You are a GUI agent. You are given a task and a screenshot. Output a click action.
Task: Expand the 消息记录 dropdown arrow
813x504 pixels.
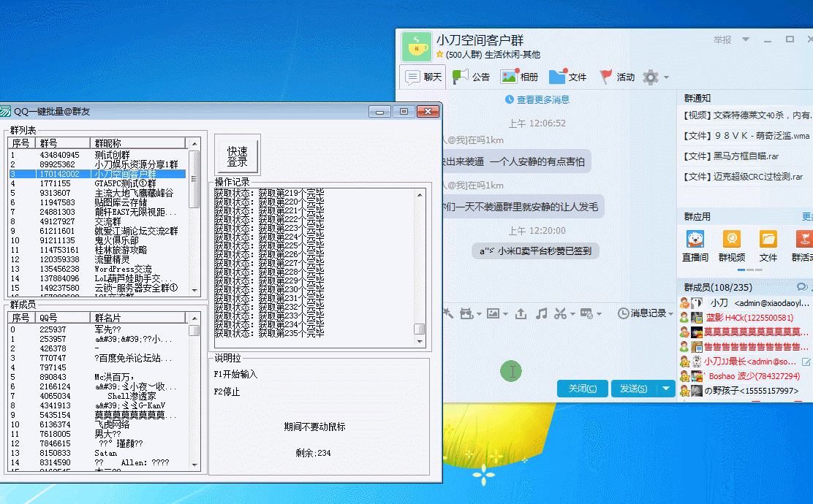pos(671,314)
